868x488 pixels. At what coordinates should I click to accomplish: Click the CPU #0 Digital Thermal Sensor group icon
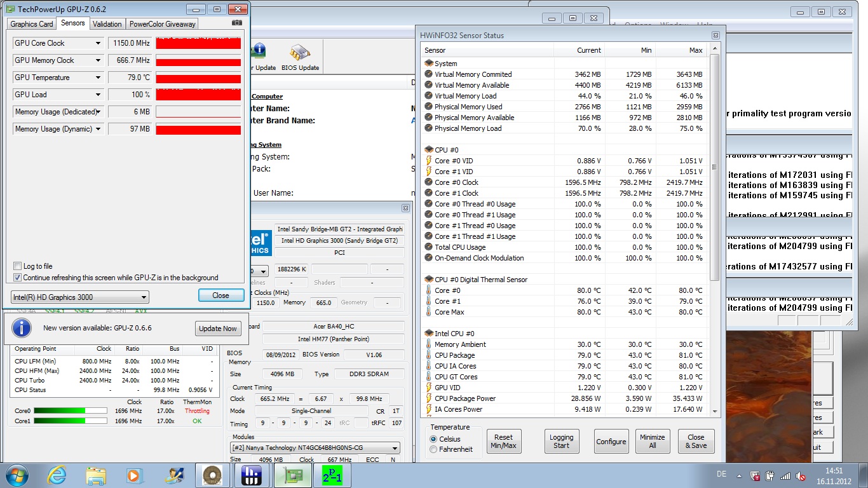429,280
